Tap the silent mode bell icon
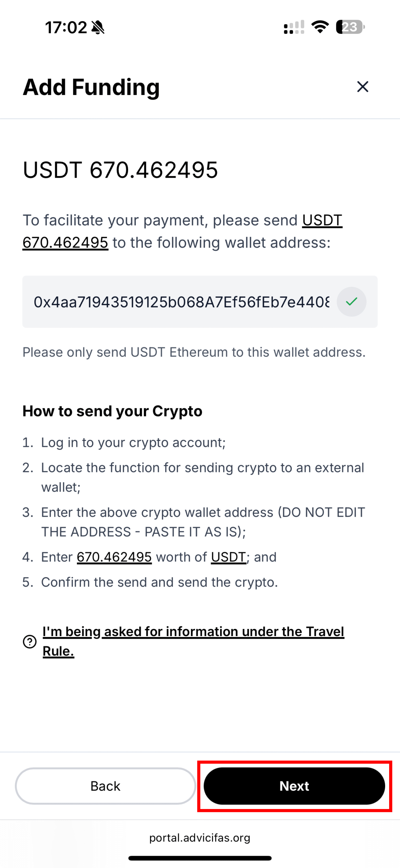Screen dimensions: 400x868 [x=98, y=27]
